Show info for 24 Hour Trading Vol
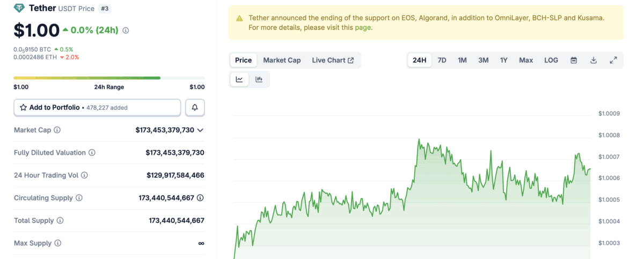The width and height of the screenshot is (644, 259). (84, 175)
